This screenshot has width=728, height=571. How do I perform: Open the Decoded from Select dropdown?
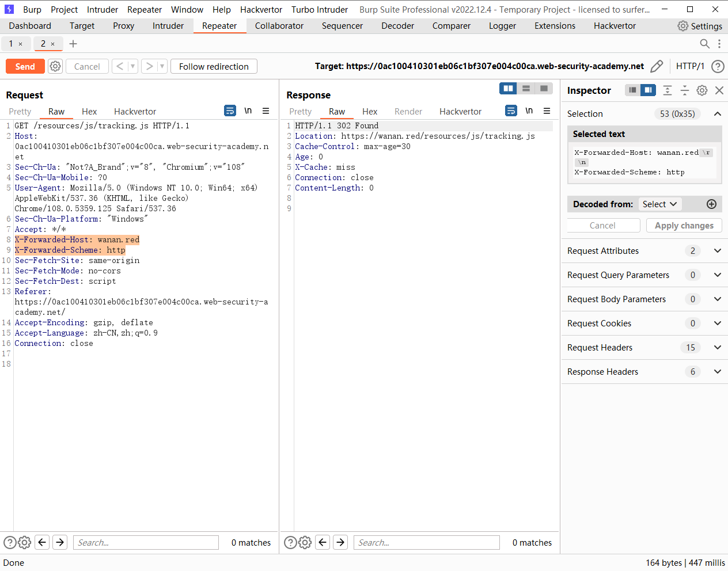tap(660, 204)
